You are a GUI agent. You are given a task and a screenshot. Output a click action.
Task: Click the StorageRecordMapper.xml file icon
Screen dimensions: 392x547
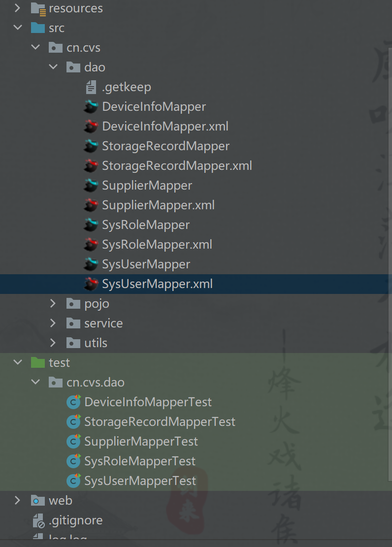pyautogui.click(x=91, y=166)
